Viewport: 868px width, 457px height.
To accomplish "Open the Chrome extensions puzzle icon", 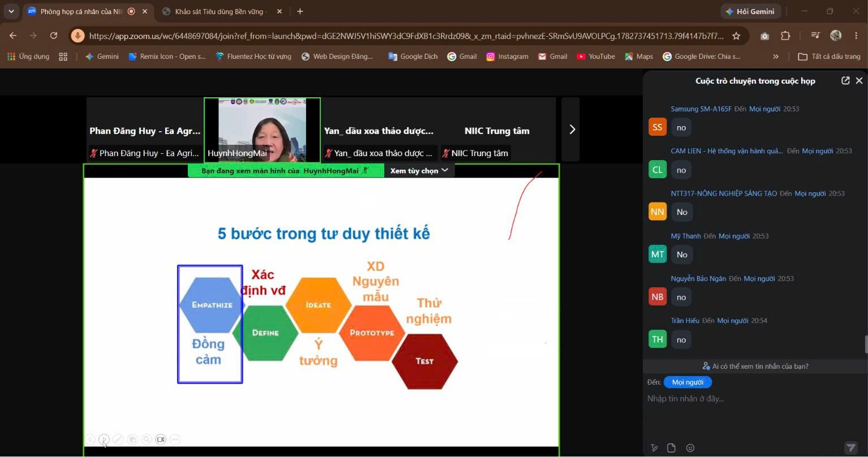I will [x=785, y=36].
